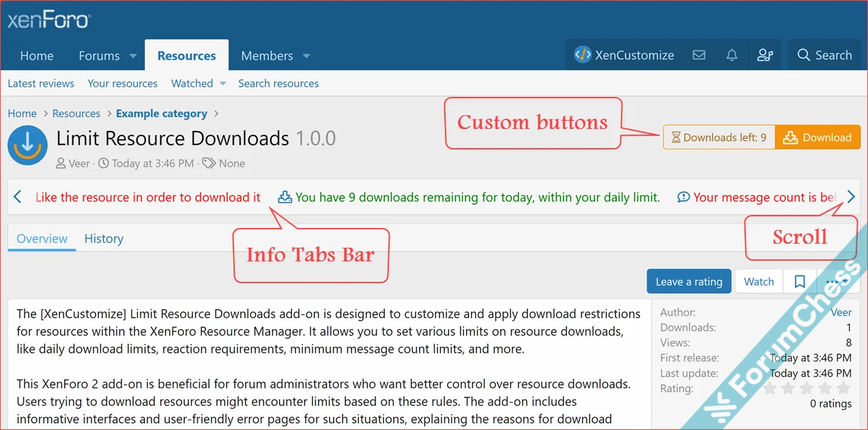Open the moderator tools people icon

coord(764,55)
